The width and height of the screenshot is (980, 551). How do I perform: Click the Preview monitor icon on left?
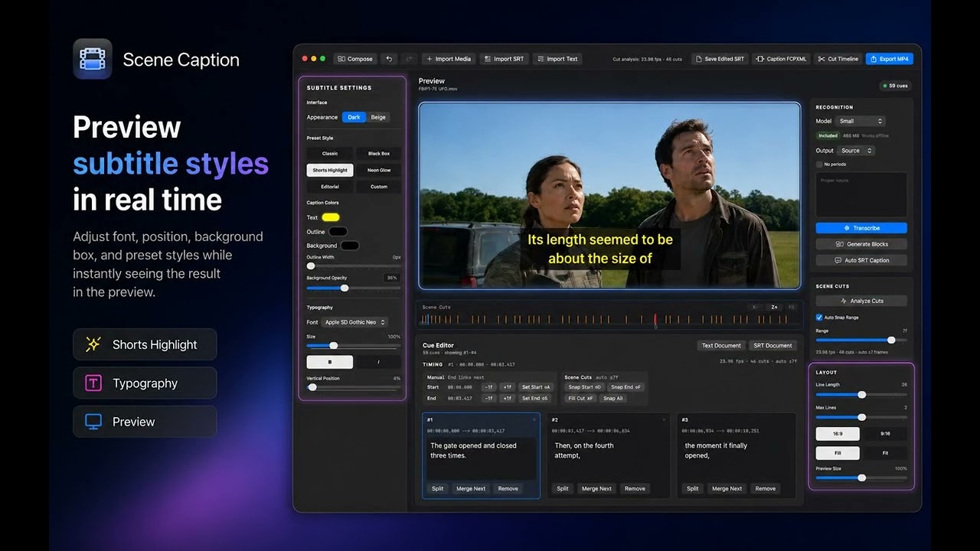(93, 422)
